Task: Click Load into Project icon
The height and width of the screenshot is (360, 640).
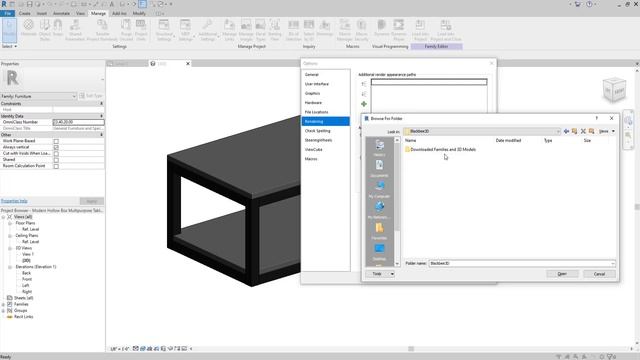Action: (x=420, y=29)
